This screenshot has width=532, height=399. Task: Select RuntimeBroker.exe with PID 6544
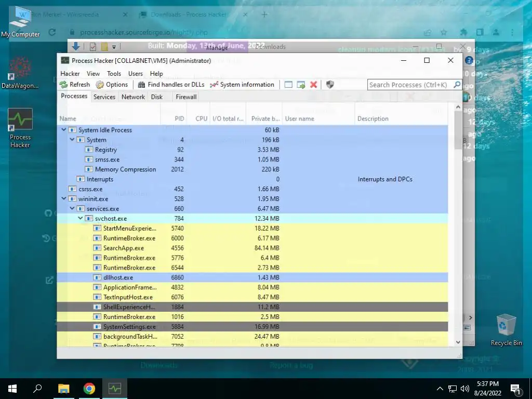tap(252, 268)
